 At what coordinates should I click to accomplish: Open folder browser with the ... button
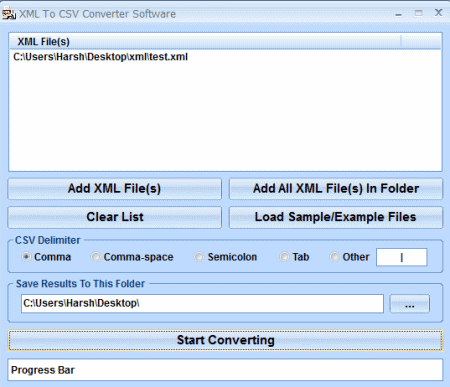pyautogui.click(x=410, y=304)
